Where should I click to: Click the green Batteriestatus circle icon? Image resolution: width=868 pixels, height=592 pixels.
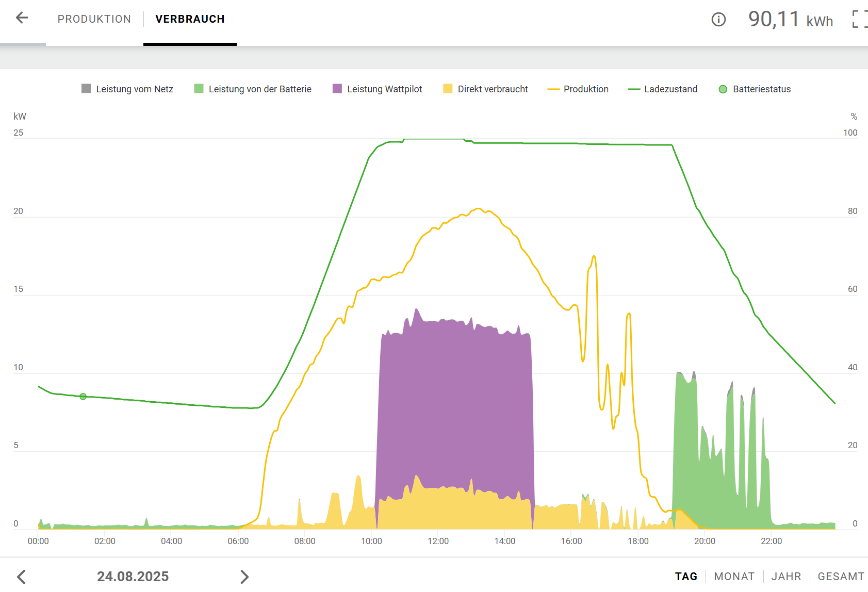723,89
